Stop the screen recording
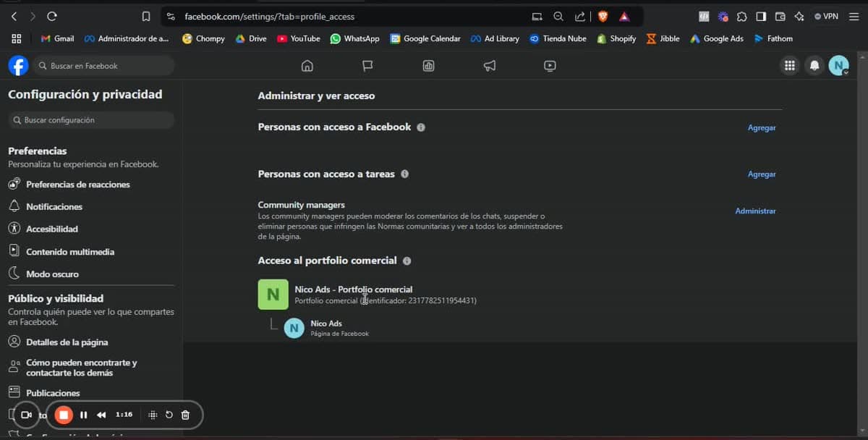 (x=64, y=415)
